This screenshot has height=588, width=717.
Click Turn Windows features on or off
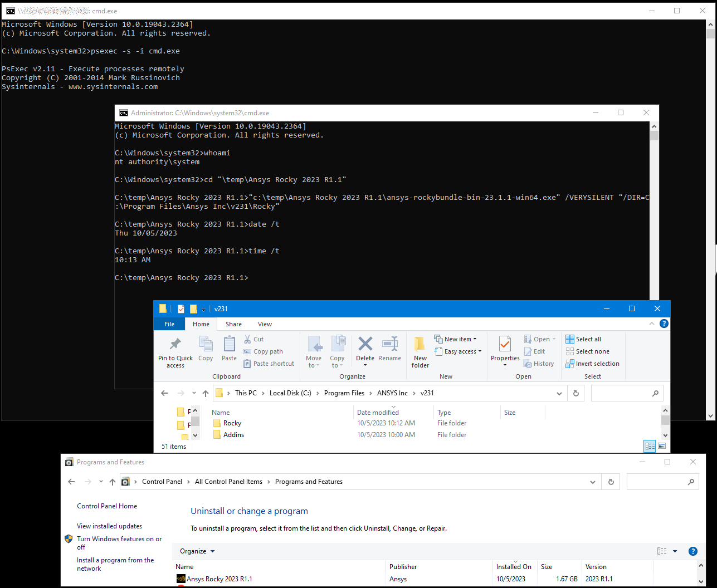(x=119, y=543)
